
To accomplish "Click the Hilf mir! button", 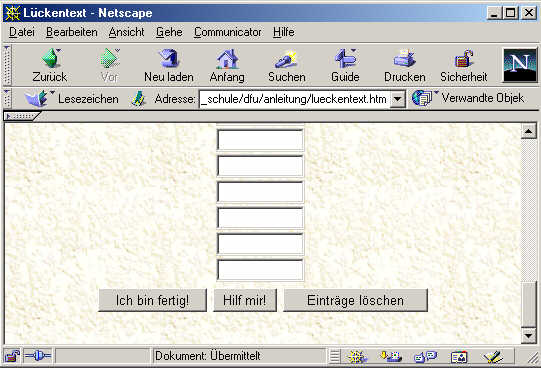I will coord(245,300).
